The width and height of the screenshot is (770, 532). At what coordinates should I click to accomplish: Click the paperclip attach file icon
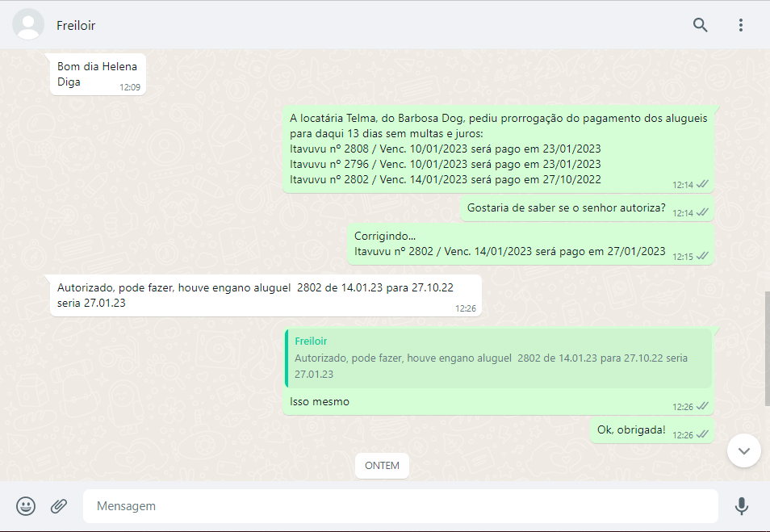59,506
